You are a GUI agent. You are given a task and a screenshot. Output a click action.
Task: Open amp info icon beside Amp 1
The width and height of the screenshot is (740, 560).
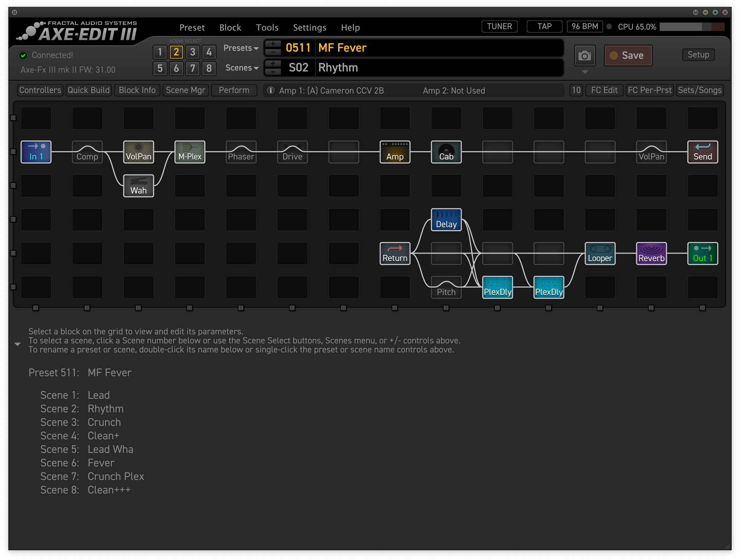point(271,91)
